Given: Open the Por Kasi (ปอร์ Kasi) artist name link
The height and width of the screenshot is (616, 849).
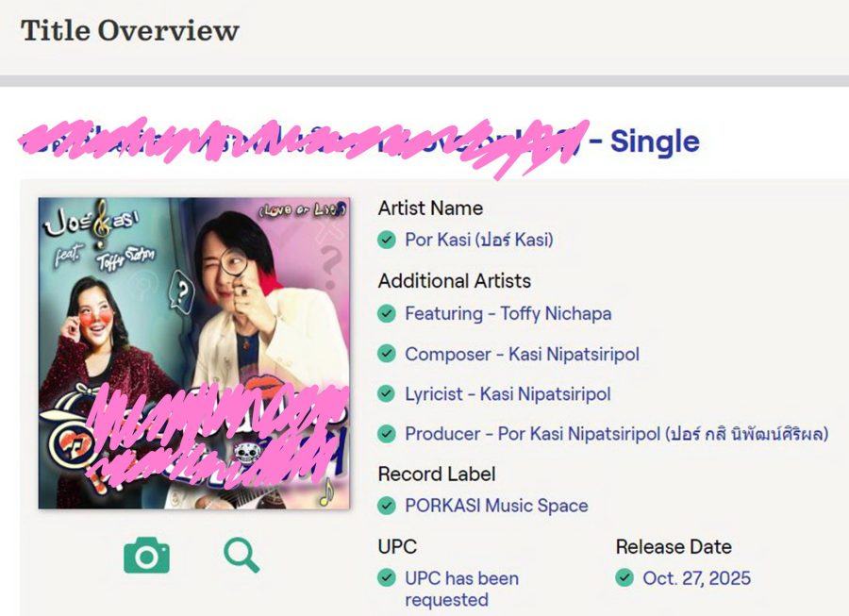Looking at the screenshot, I should [479, 240].
